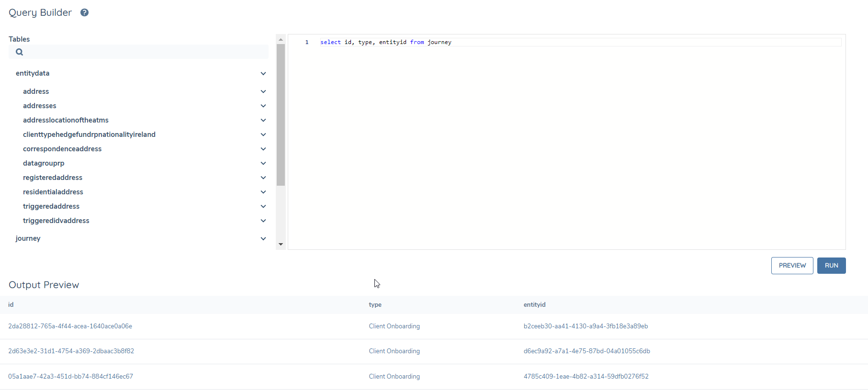Expand the datagrouprp table chevron

pos(263,163)
